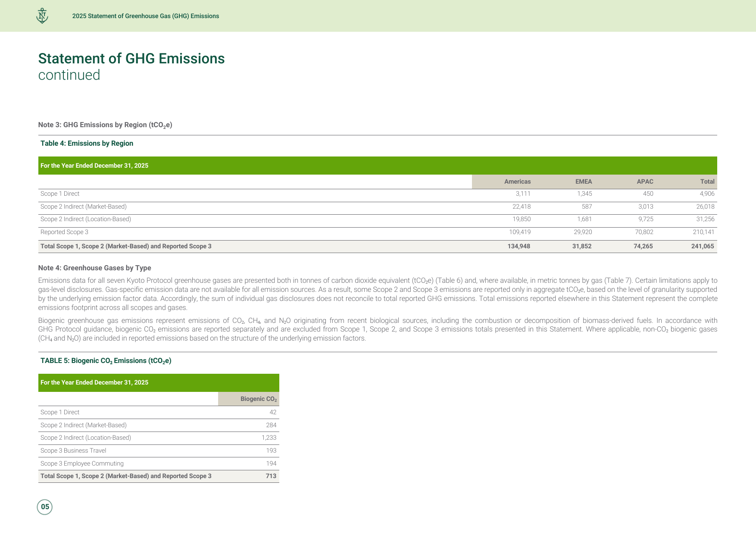Click the EMEA column header

coord(584,181)
